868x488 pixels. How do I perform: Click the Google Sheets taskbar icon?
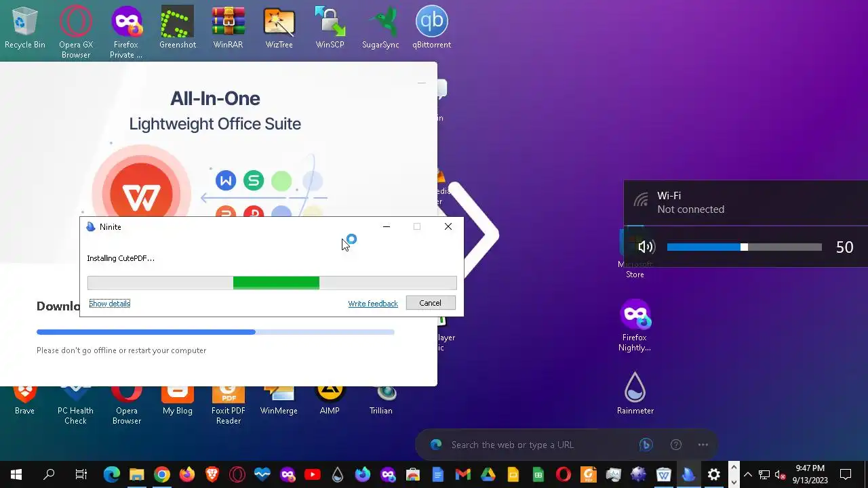(x=538, y=474)
